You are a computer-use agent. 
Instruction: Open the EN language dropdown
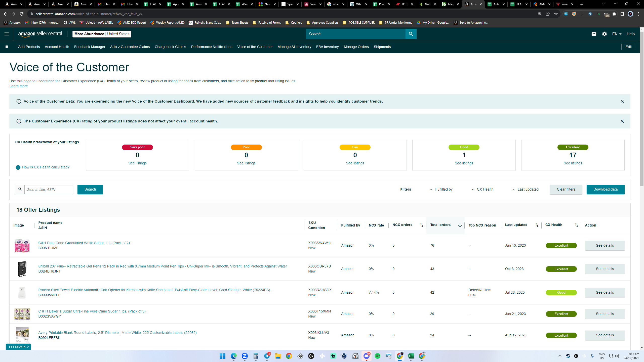(617, 34)
